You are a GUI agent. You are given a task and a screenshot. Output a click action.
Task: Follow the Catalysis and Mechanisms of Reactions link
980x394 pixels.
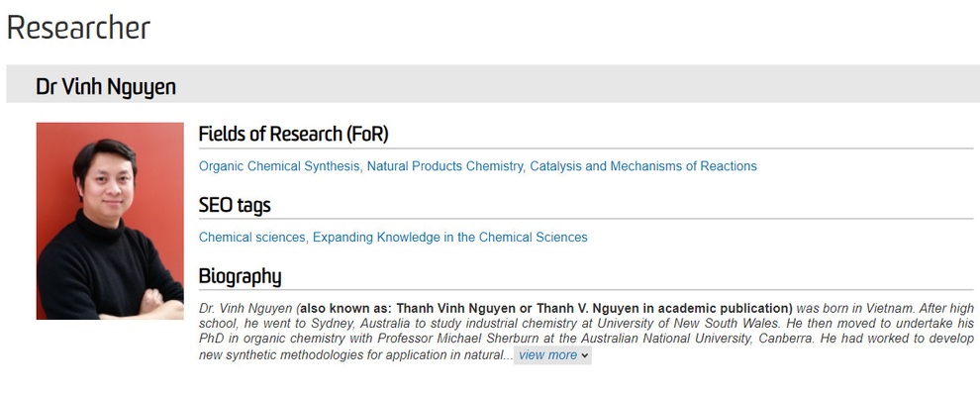[643, 166]
